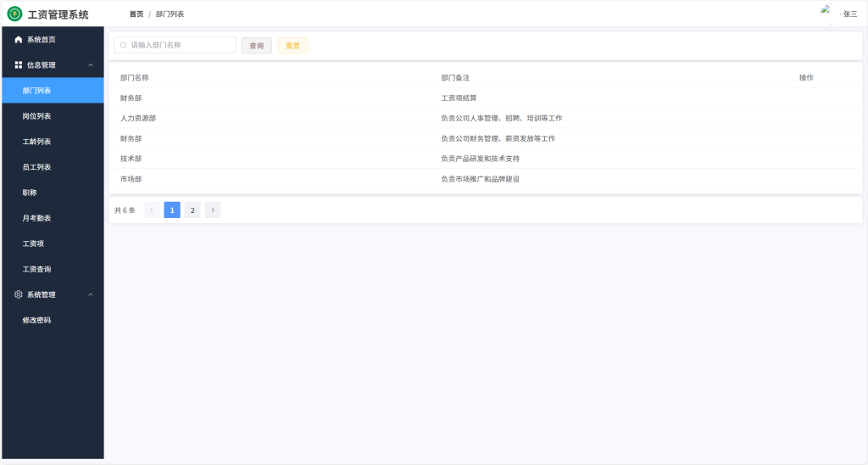The image size is (868, 465).
Task: Collapse the 系统管理 menu chevron
Action: 91,294
